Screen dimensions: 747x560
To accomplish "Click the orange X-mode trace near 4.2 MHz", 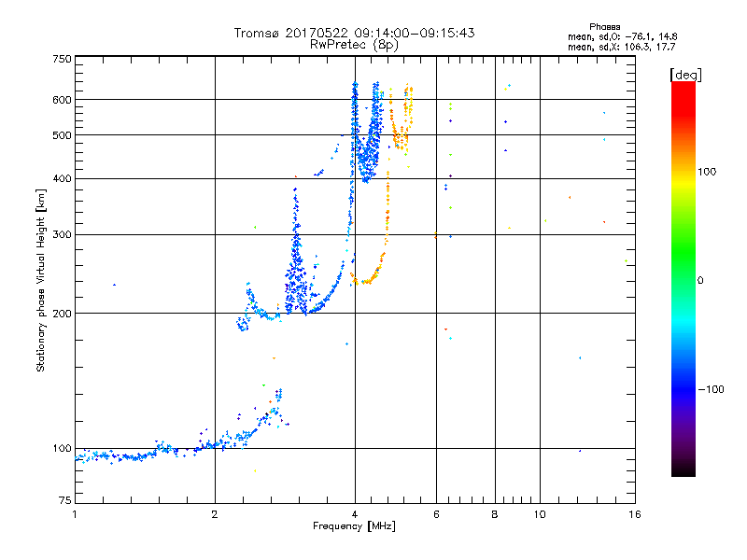I will [x=367, y=280].
